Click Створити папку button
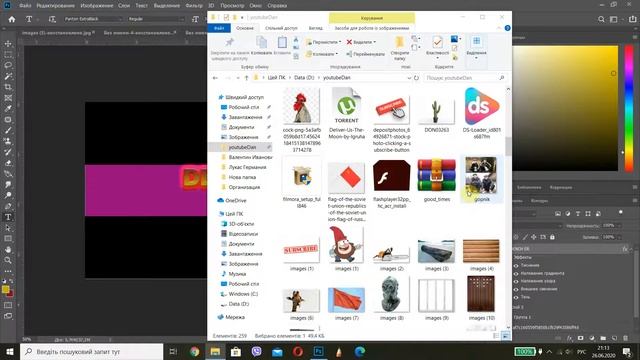 (400, 48)
